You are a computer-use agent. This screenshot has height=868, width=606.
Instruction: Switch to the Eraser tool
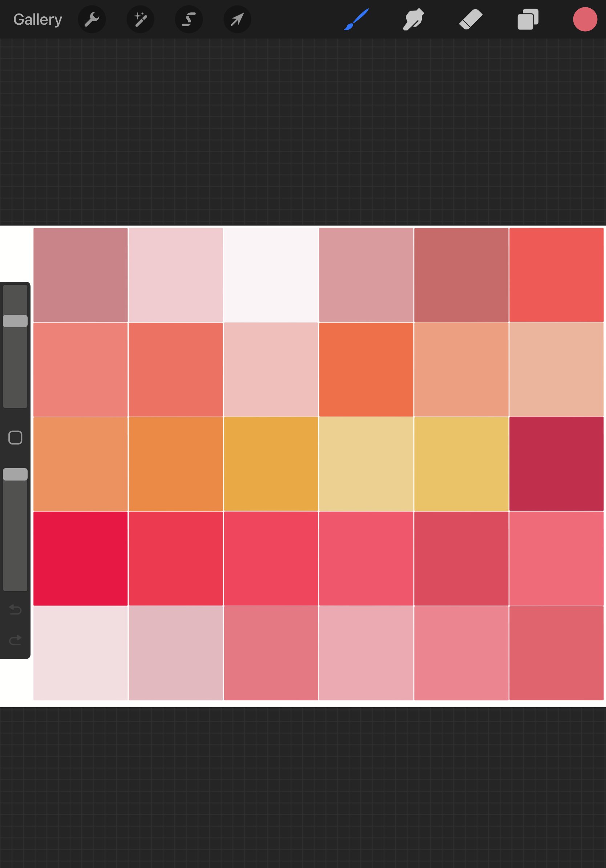[x=470, y=19]
